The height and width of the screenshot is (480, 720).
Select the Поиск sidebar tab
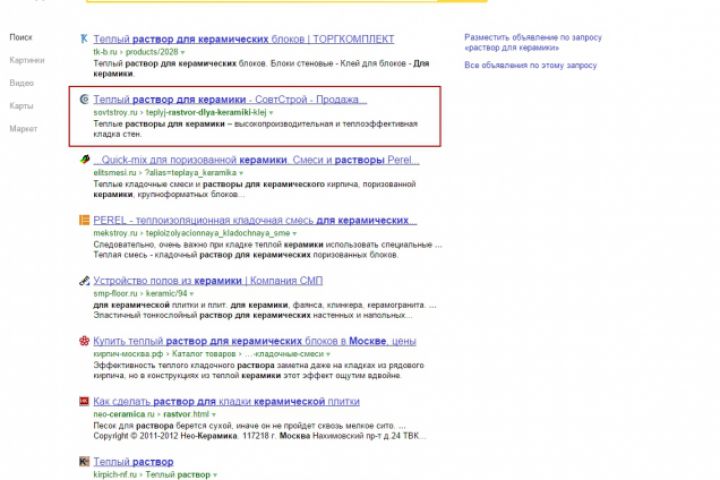coord(21,37)
